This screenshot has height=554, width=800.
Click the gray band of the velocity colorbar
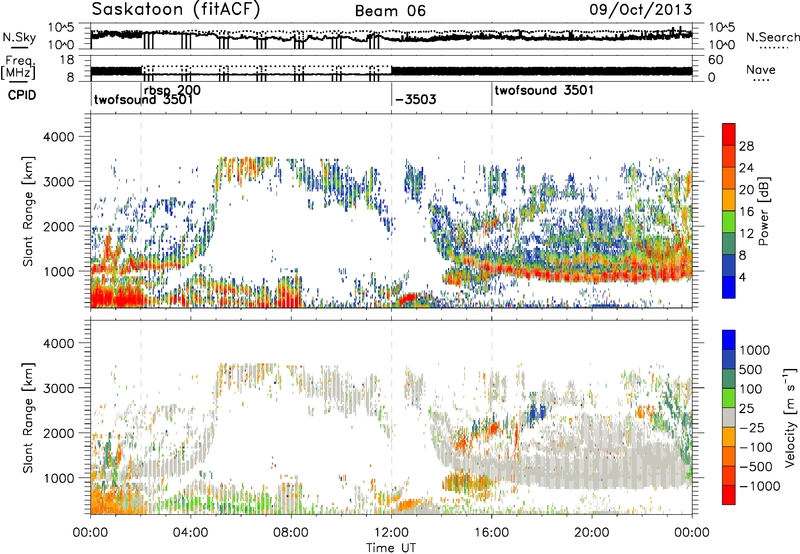tap(729, 417)
